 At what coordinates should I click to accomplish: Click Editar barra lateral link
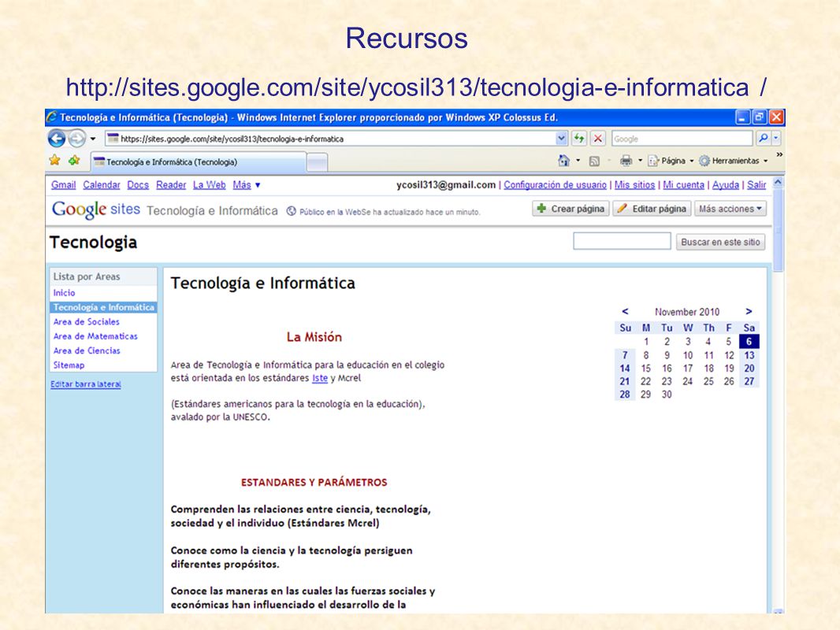pyautogui.click(x=86, y=384)
